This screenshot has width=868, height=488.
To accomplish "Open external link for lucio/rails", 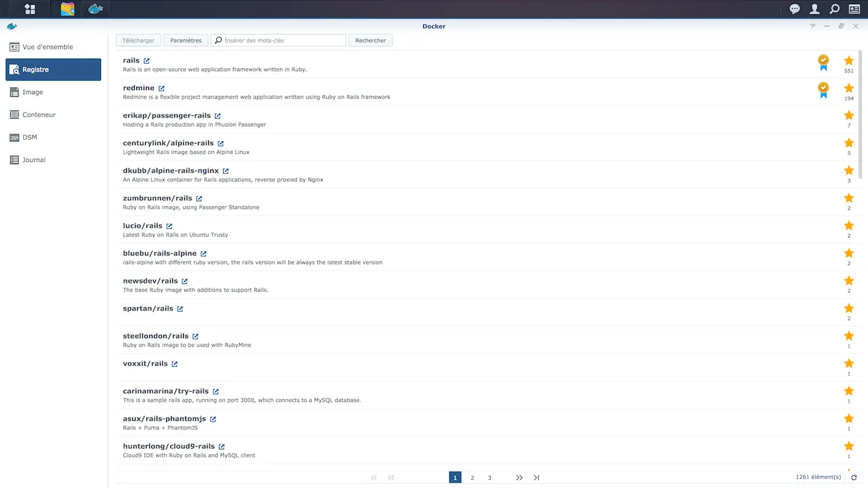I will [x=170, y=226].
